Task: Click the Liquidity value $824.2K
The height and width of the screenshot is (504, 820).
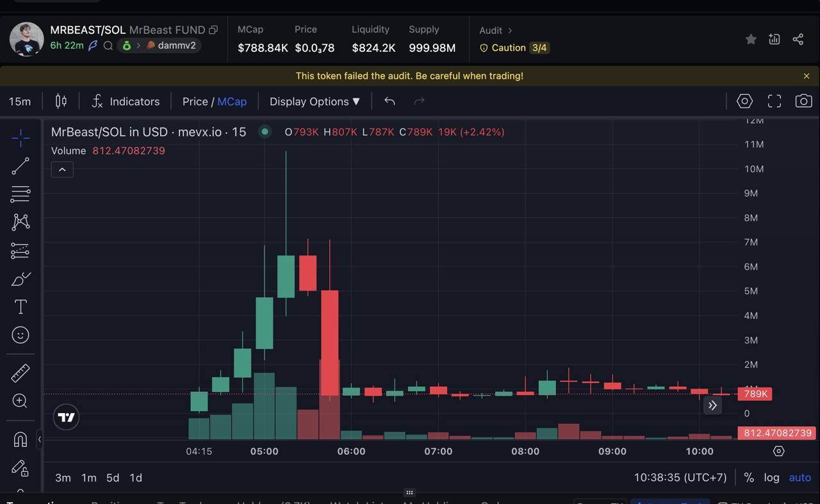Action: point(373,48)
